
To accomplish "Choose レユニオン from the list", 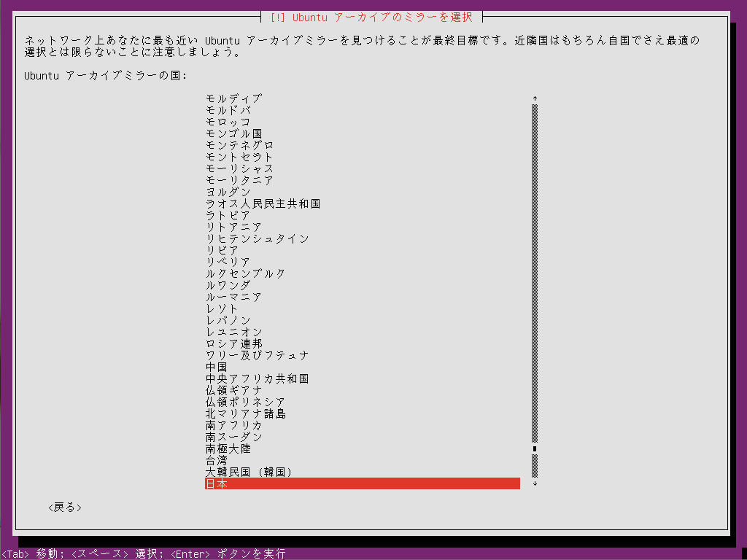I will (x=234, y=332).
